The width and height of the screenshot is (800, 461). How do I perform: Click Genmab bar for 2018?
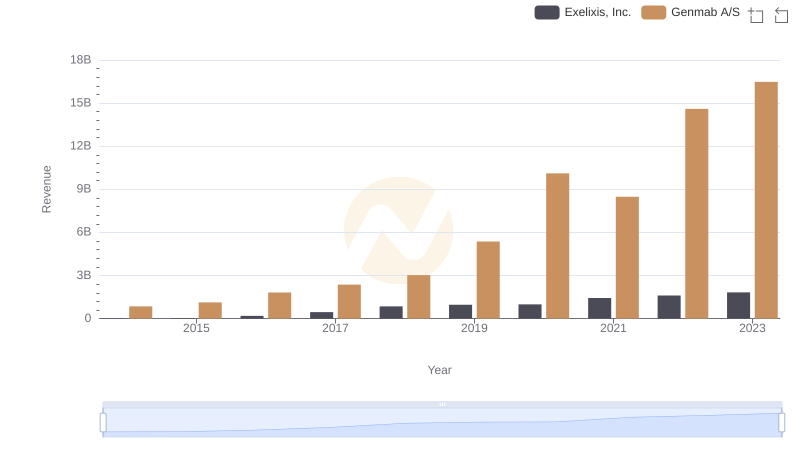418,297
